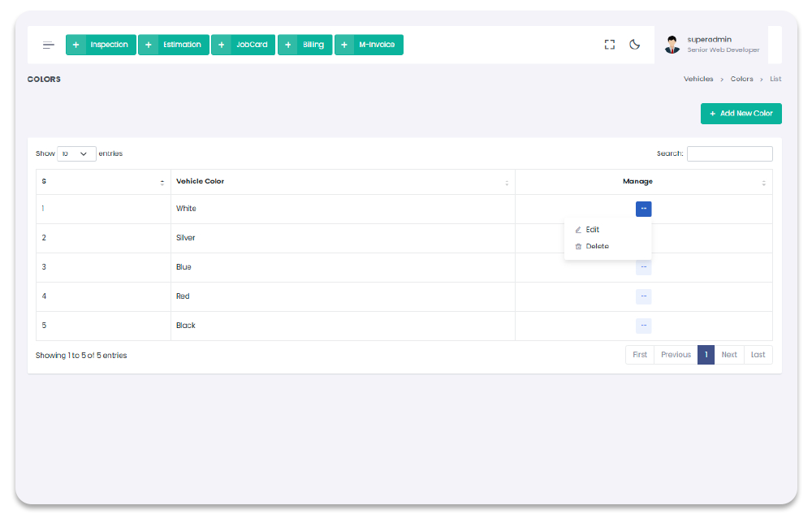Sort table by S column header
This screenshot has height=514, width=812.
point(102,182)
